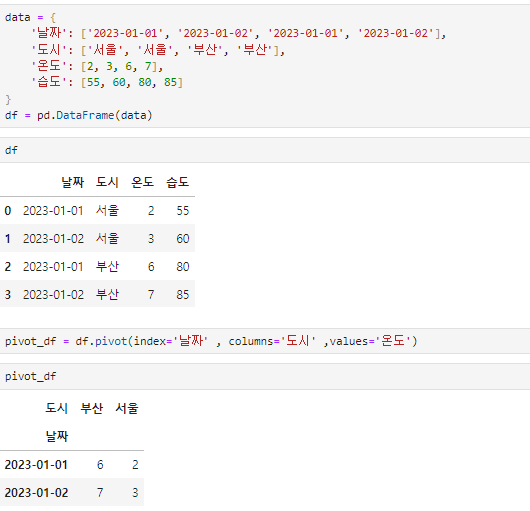The image size is (530, 511).
Task: Click the df.pivot code cell
Action: [x=265, y=341]
